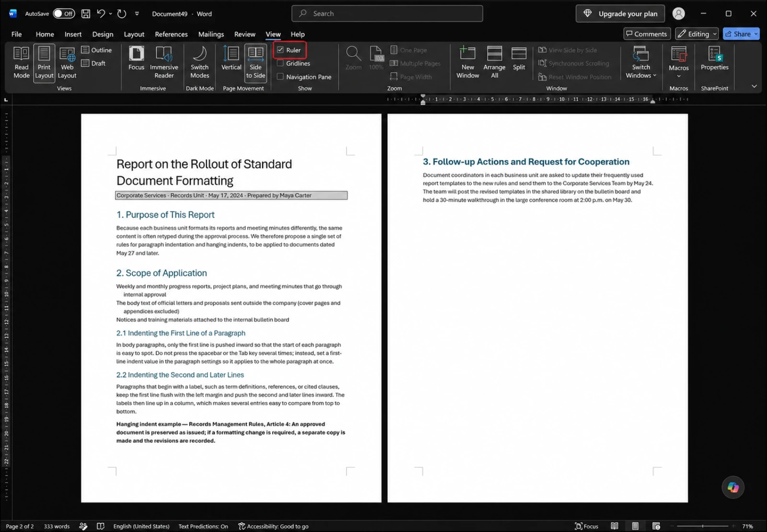Click the Search box in title bar
This screenshot has width=767, height=532.
387,14
